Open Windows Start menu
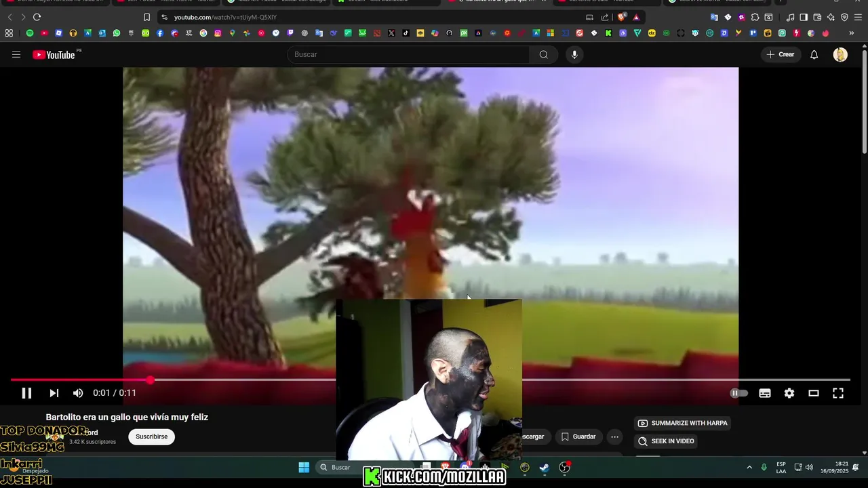This screenshot has height=488, width=868. coord(304,468)
